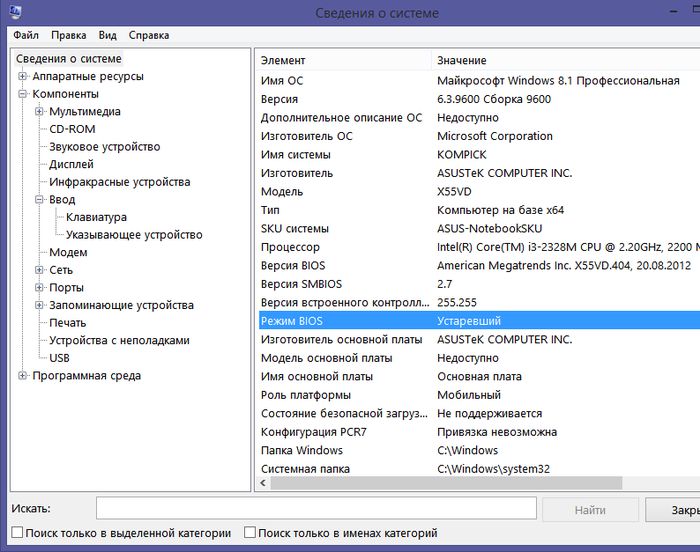Open the Справка menu
Image resolution: width=700 pixels, height=552 pixels.
(x=149, y=35)
